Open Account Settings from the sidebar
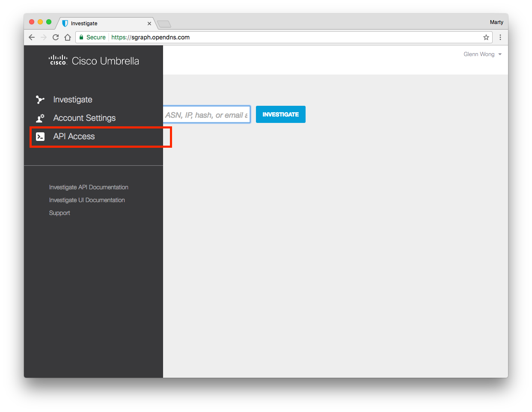This screenshot has height=412, width=532. (x=84, y=118)
